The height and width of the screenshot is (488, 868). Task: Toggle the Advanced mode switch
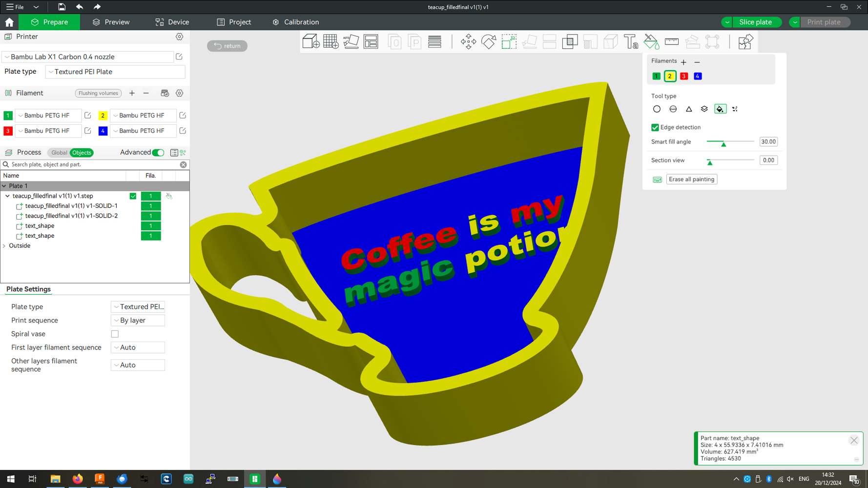pyautogui.click(x=158, y=153)
